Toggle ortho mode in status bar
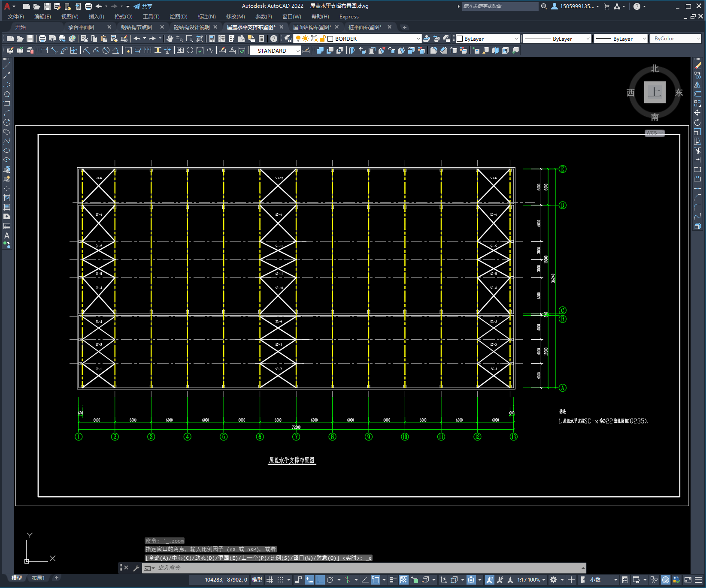The image size is (706, 588). pos(320,580)
